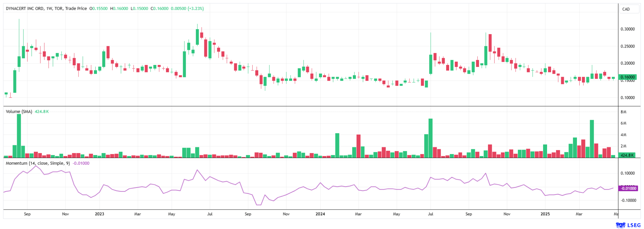
Task: Click the CAD currency label
Action: [626, 9]
